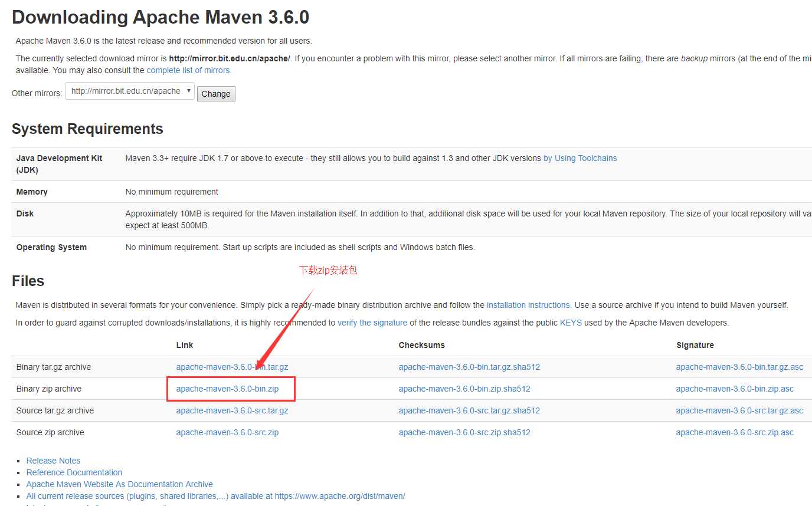Click the Link column header
The image size is (812, 506).
point(185,345)
